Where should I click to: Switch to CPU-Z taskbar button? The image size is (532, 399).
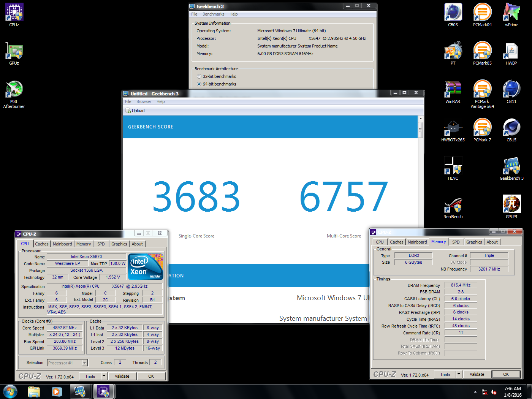point(103,391)
